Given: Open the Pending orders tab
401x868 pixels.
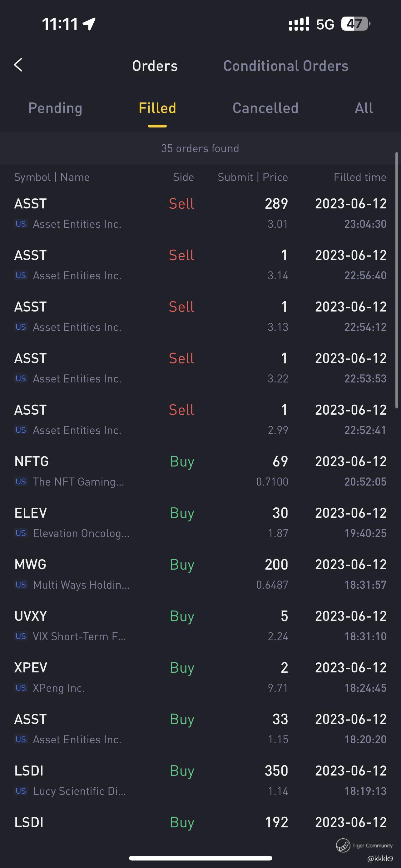Looking at the screenshot, I should (55, 108).
